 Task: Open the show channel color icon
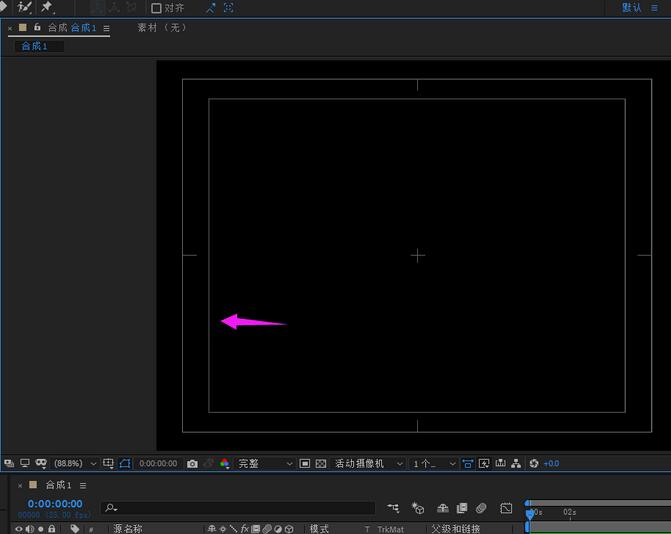tap(224, 464)
